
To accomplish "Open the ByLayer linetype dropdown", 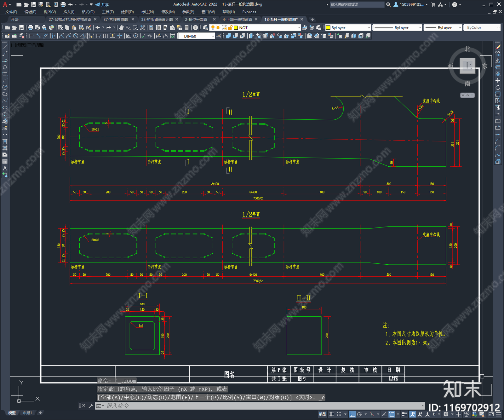I will [398, 28].
